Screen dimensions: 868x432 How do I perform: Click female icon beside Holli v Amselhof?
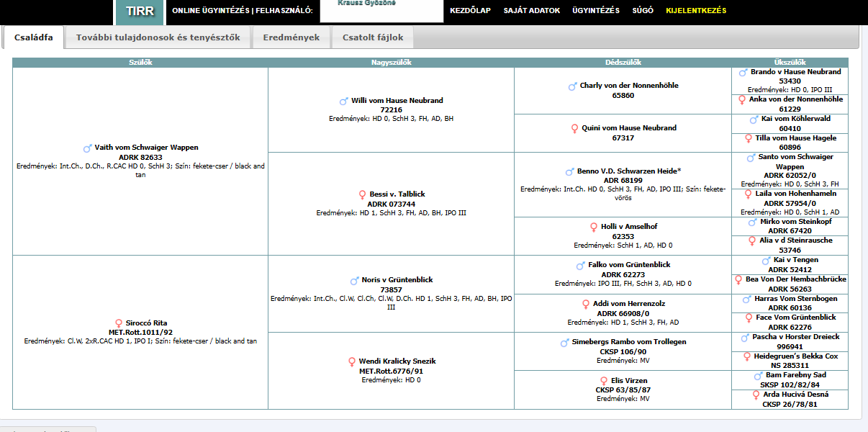(594, 228)
